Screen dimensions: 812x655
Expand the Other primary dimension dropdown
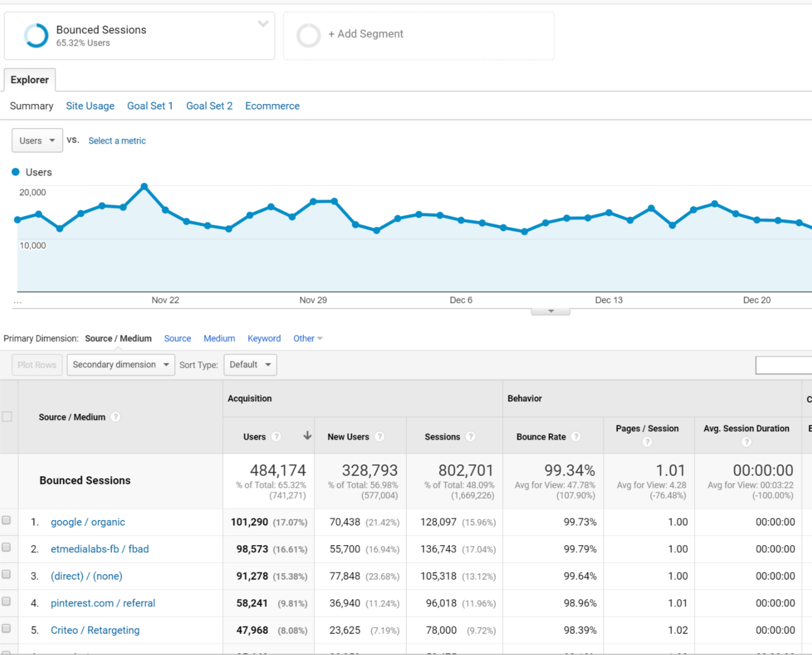point(308,338)
